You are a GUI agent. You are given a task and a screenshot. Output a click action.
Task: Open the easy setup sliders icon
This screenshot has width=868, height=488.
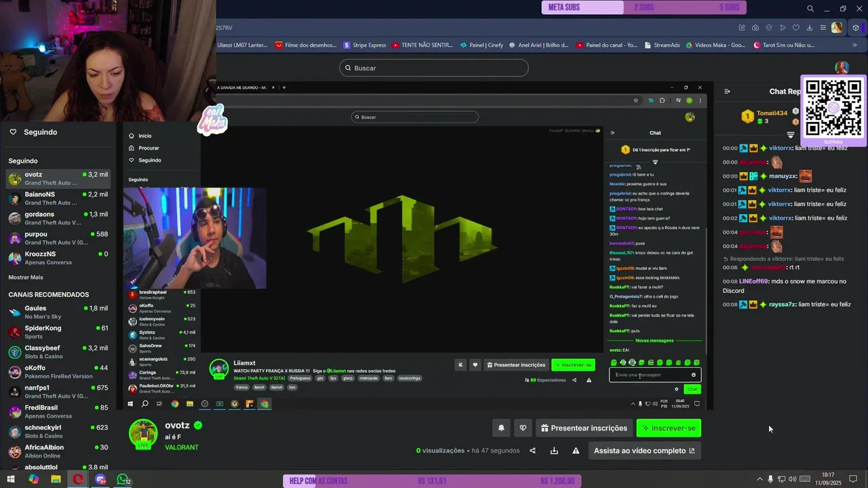[x=823, y=28]
